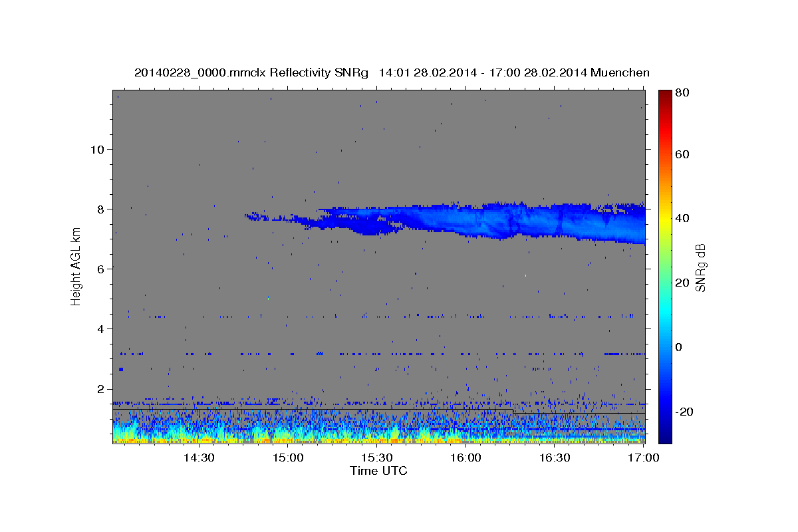Click the colorbar value label 0
Viewport: 798px width, 532px height.
(x=679, y=347)
